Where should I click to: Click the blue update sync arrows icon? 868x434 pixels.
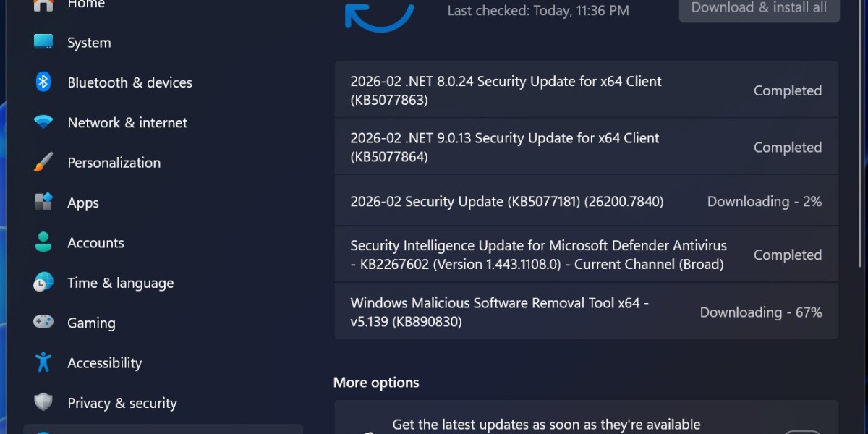(x=379, y=16)
